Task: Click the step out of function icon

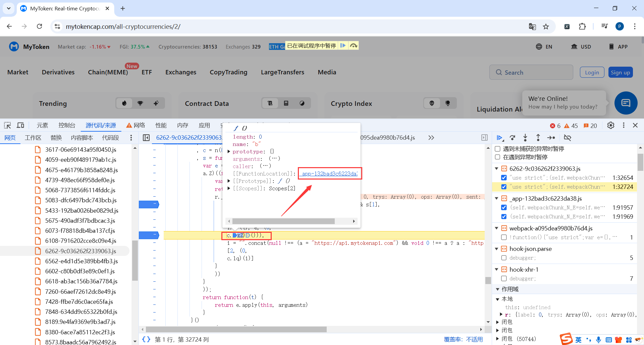Action: click(x=538, y=138)
